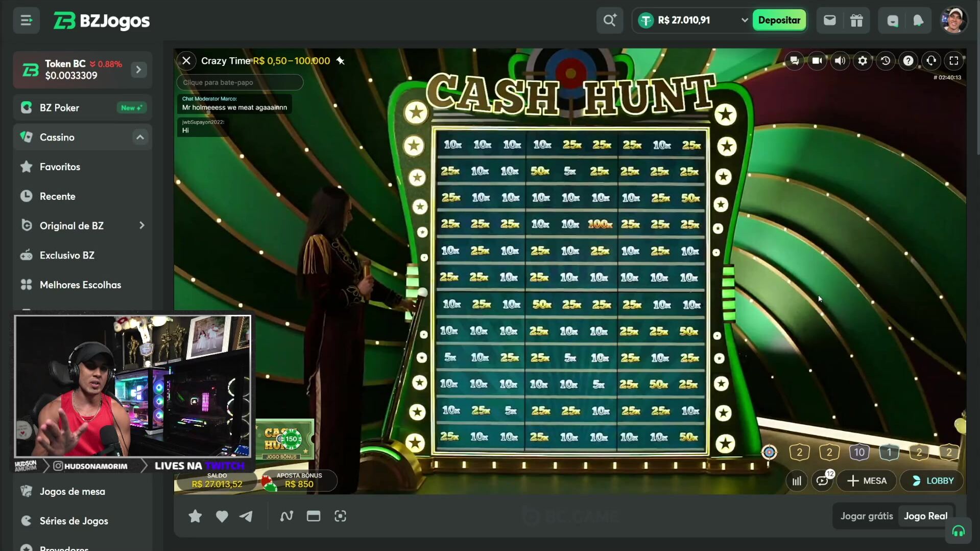Viewport: 980px width, 551px height.
Task: Show game history clock icon
Action: coord(886,61)
